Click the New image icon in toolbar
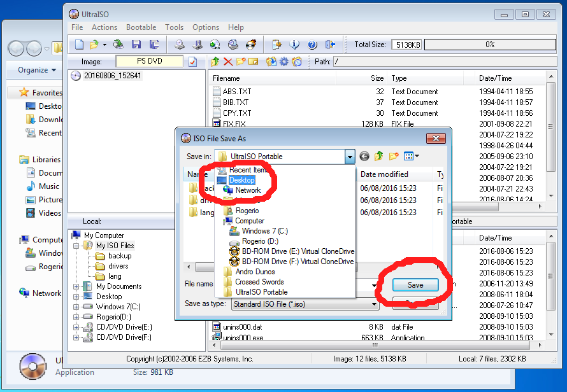This screenshot has width=567, height=392. pos(79,45)
